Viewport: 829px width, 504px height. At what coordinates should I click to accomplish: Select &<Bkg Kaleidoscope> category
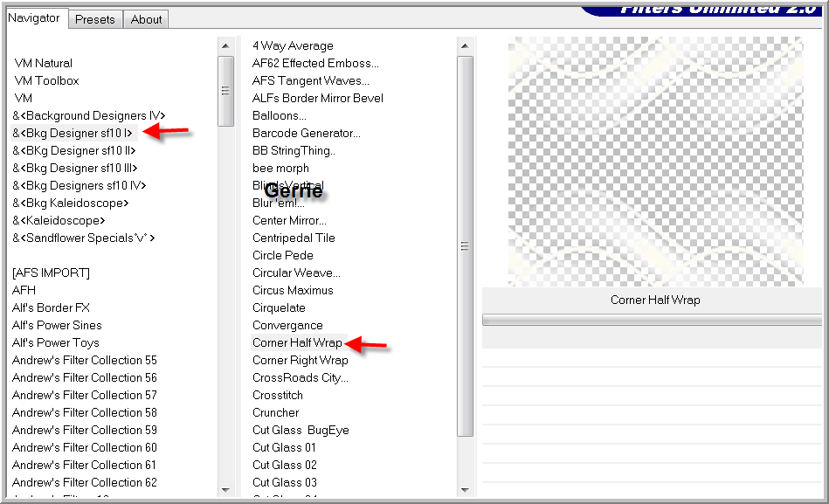70,203
